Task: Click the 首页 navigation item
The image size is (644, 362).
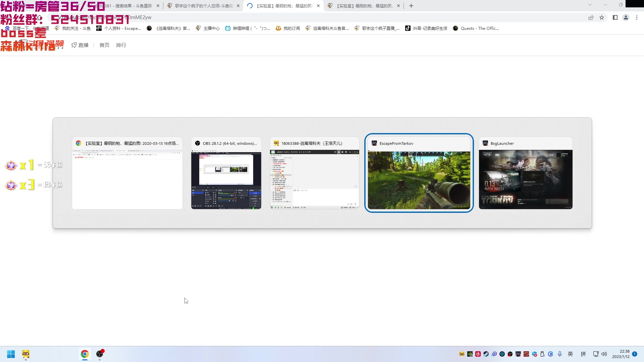Action: pyautogui.click(x=104, y=45)
